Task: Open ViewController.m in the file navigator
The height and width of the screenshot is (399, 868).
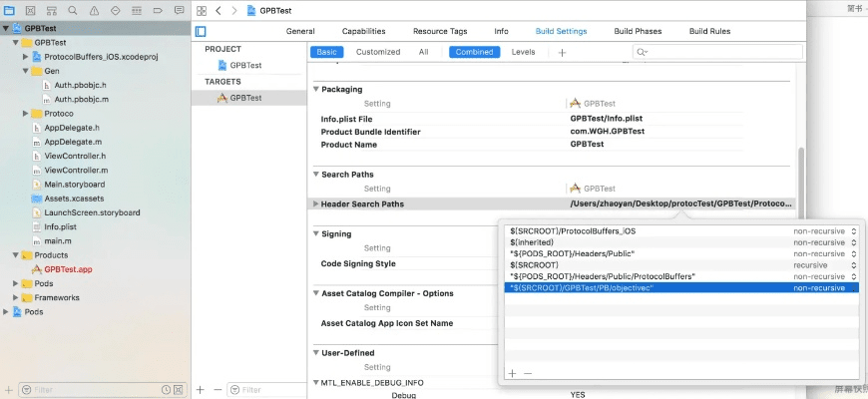Action: (x=75, y=171)
